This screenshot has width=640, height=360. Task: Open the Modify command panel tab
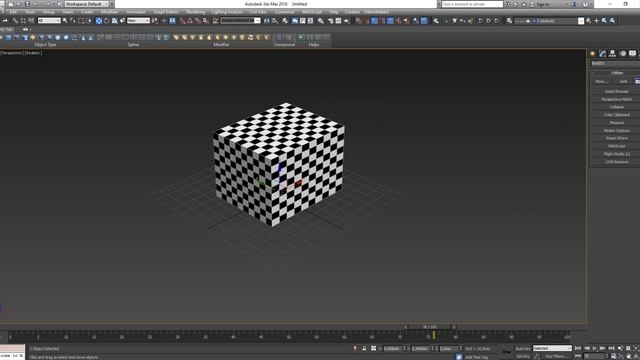(602, 53)
